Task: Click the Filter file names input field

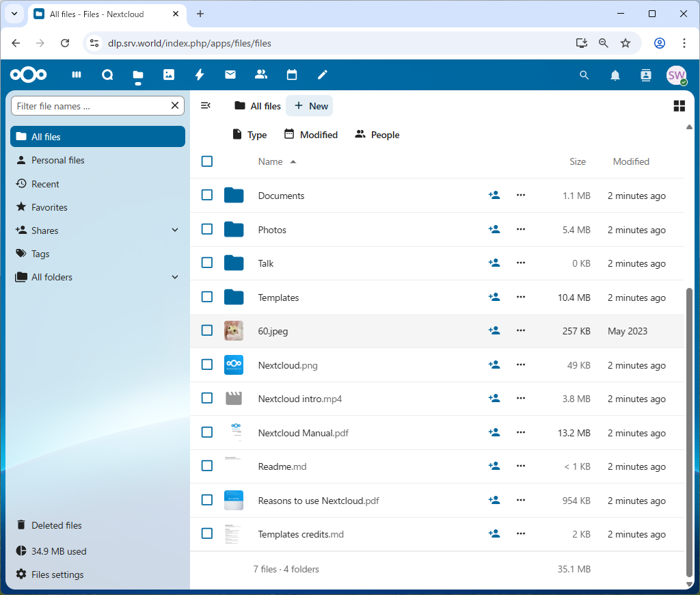Action: click(90, 106)
